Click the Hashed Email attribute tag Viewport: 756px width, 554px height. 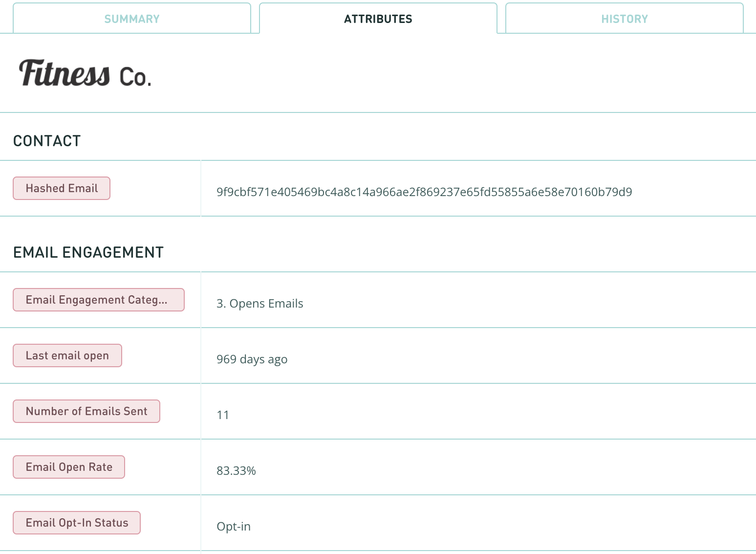[x=62, y=188]
